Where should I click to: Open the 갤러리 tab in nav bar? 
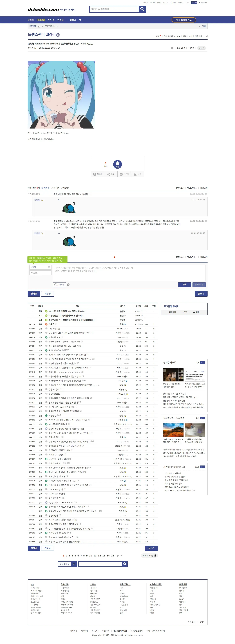[30, 20]
